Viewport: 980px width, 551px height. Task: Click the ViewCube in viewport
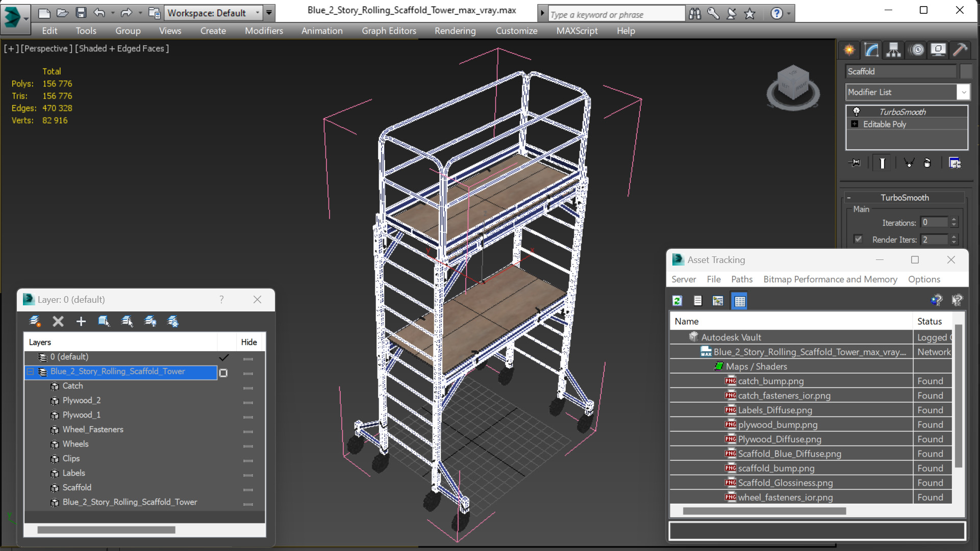click(x=793, y=87)
